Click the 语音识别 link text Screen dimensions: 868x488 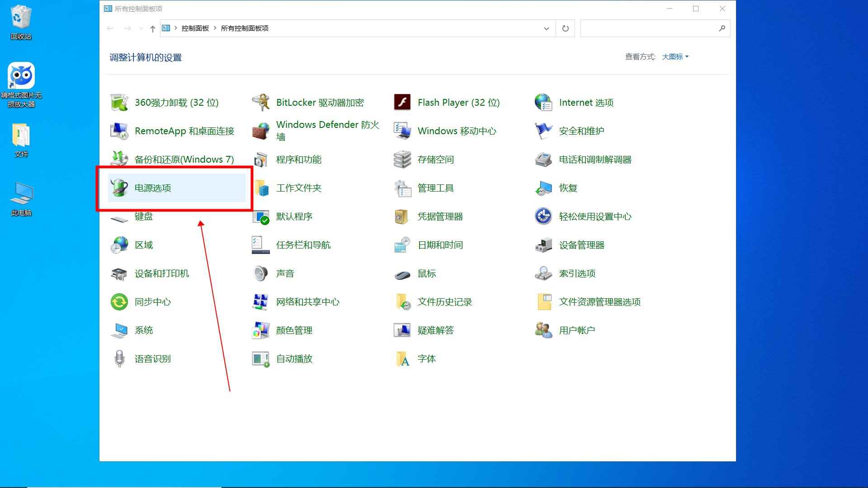click(x=153, y=359)
